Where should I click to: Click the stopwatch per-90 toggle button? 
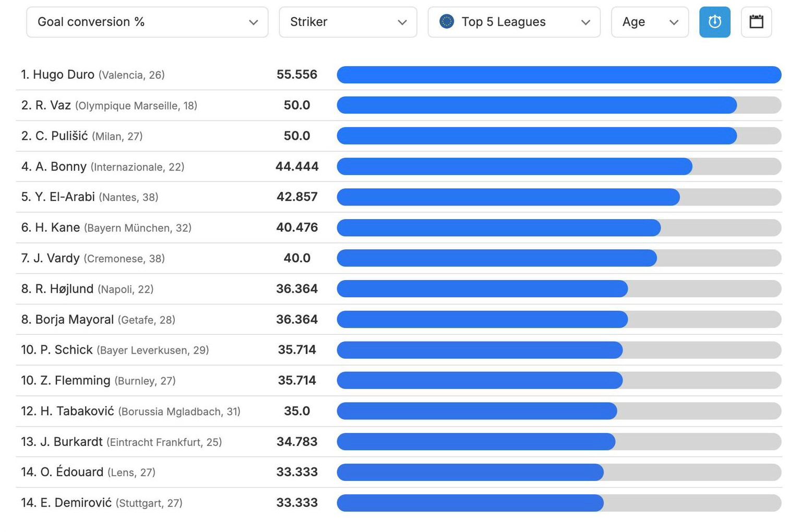(x=714, y=22)
